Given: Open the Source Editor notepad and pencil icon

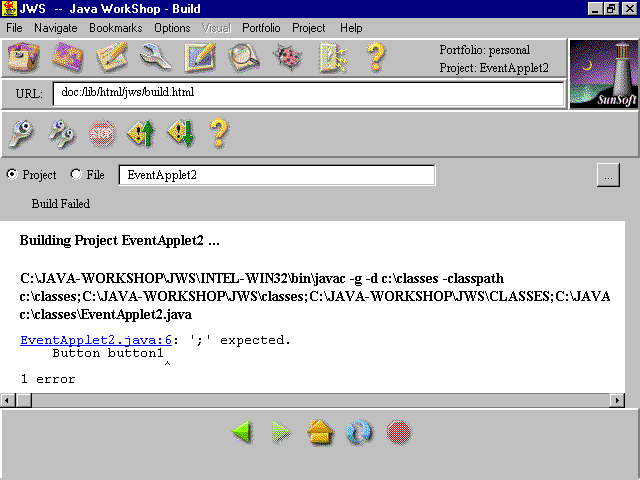Looking at the screenshot, I should 112,58.
